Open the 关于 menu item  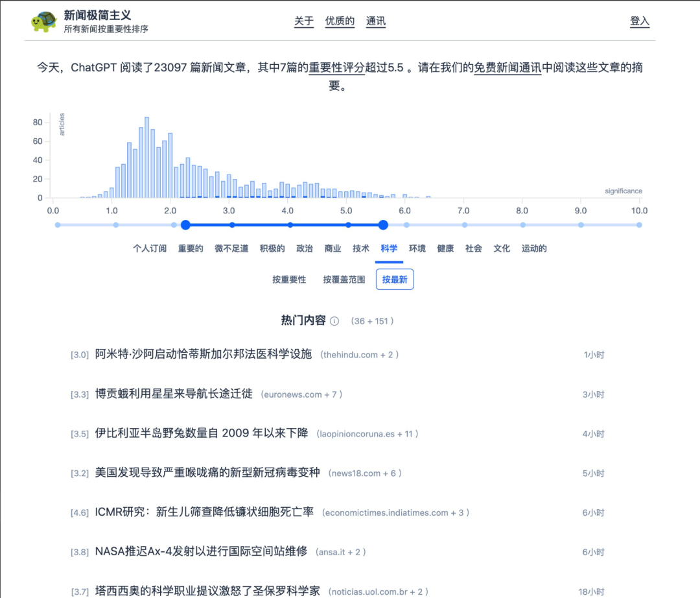pyautogui.click(x=303, y=21)
